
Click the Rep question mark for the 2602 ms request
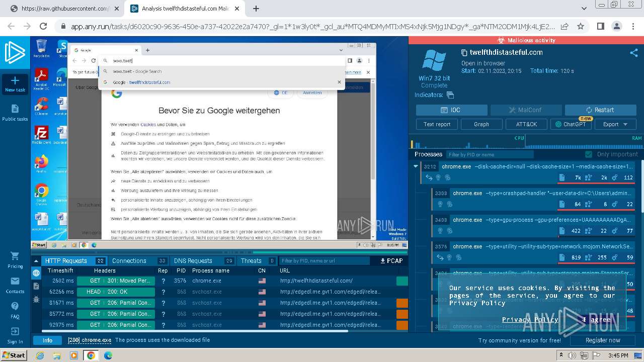click(x=163, y=281)
